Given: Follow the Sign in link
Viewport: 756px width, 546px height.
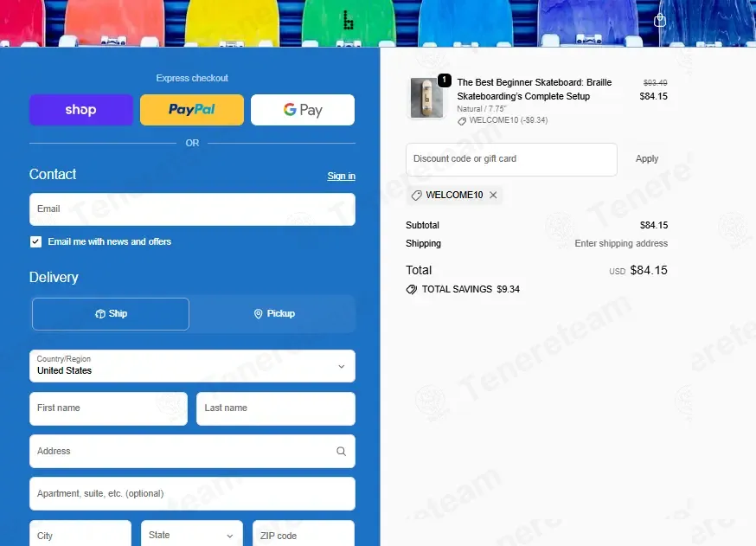Looking at the screenshot, I should (342, 176).
